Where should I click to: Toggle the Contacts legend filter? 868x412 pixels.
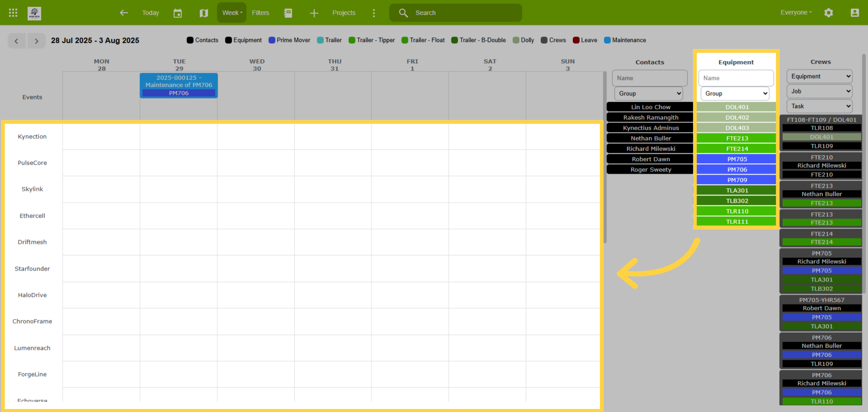203,40
